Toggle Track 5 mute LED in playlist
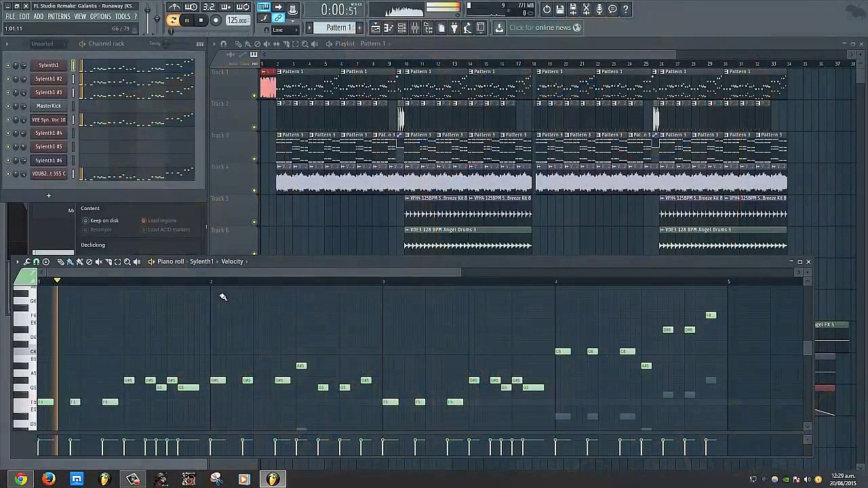The height and width of the screenshot is (488, 868). coord(254,222)
